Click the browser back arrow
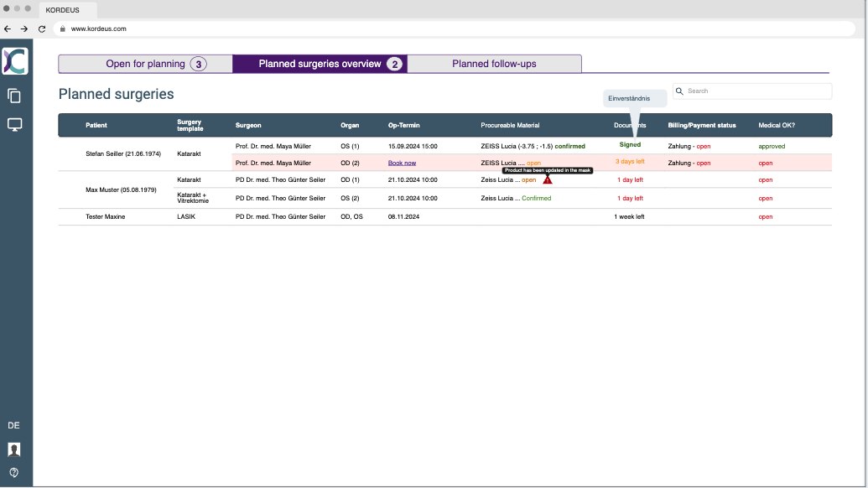 click(x=8, y=29)
